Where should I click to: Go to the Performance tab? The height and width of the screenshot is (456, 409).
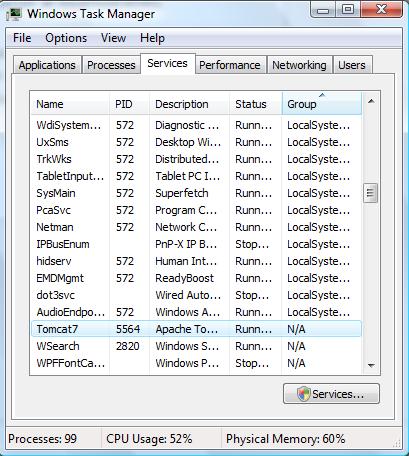230,65
